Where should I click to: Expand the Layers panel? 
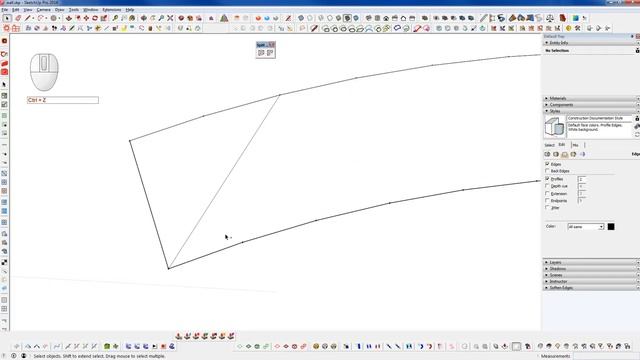[x=591, y=262]
